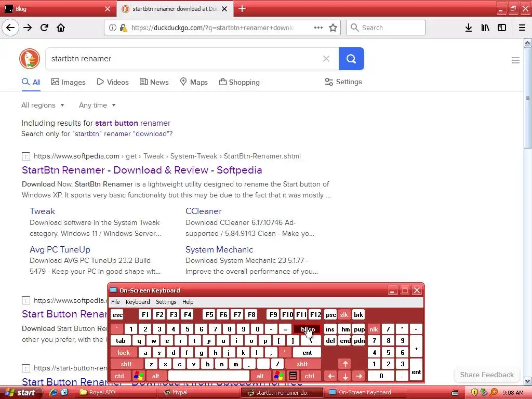Image resolution: width=532 pixels, height=399 pixels.
Task: Open the Windows start button
Action: click(x=21, y=393)
